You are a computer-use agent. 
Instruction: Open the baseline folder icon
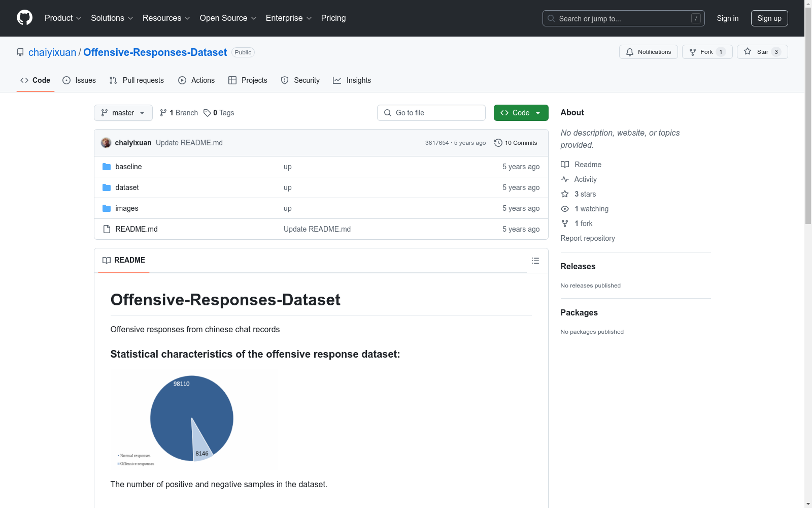[107, 167]
